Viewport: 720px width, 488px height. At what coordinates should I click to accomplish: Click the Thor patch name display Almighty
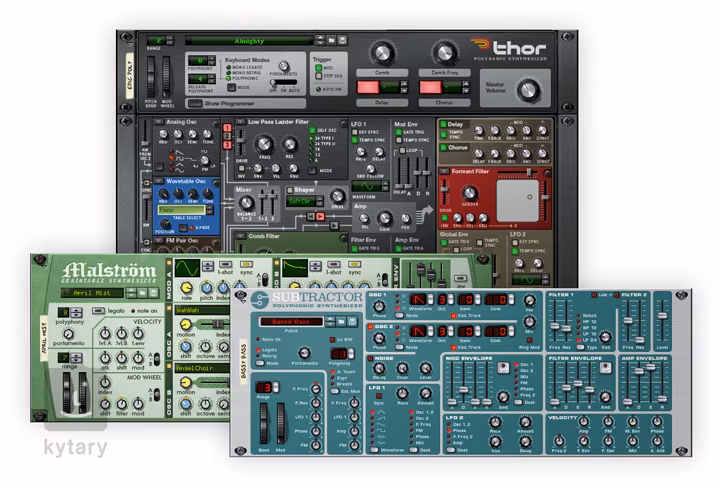click(x=251, y=41)
